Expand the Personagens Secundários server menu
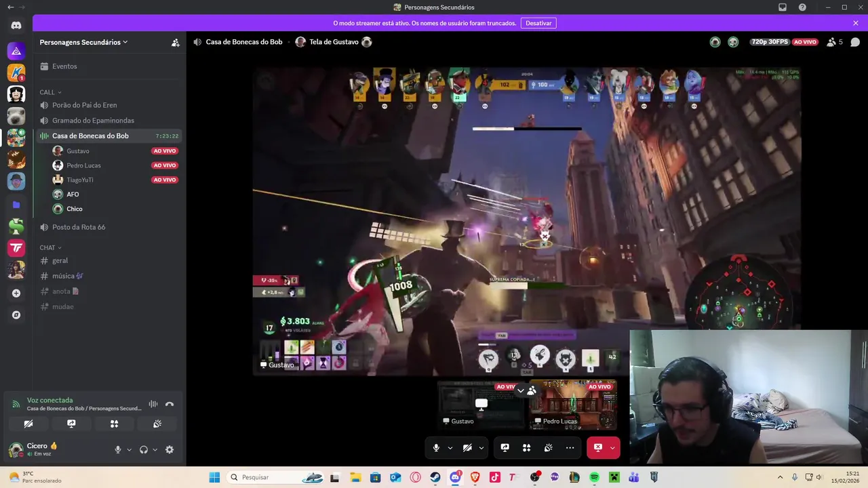868x488 pixels. 84,42
